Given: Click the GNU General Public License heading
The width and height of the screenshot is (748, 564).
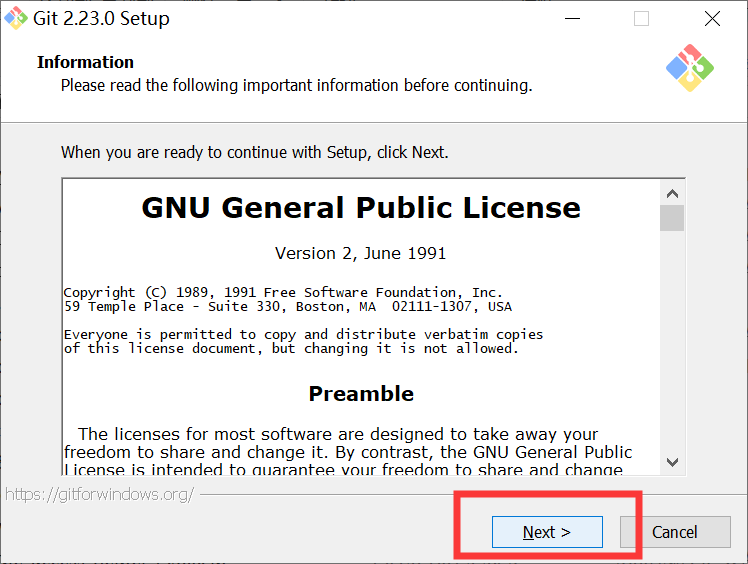Looking at the screenshot, I should [361, 208].
